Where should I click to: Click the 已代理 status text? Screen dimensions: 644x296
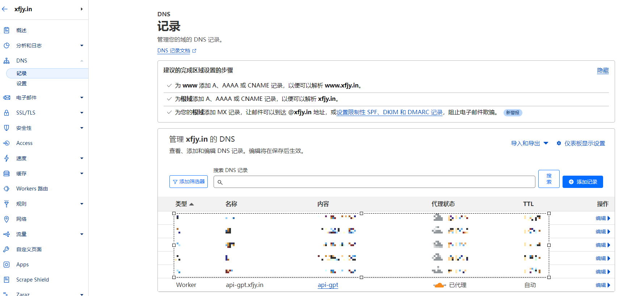pyautogui.click(x=458, y=285)
